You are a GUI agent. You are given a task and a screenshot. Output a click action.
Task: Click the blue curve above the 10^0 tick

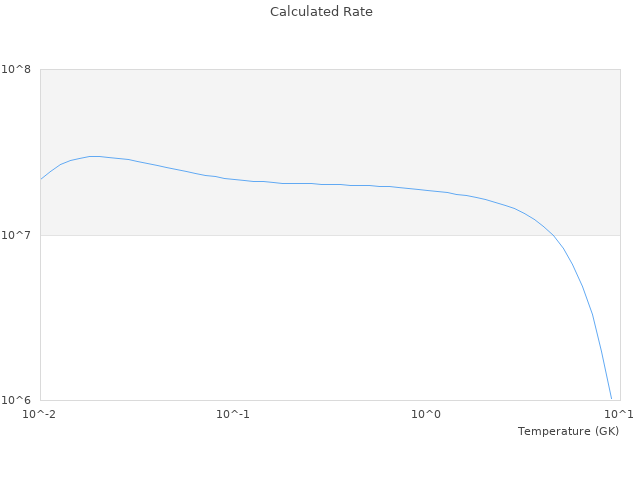[426, 190]
